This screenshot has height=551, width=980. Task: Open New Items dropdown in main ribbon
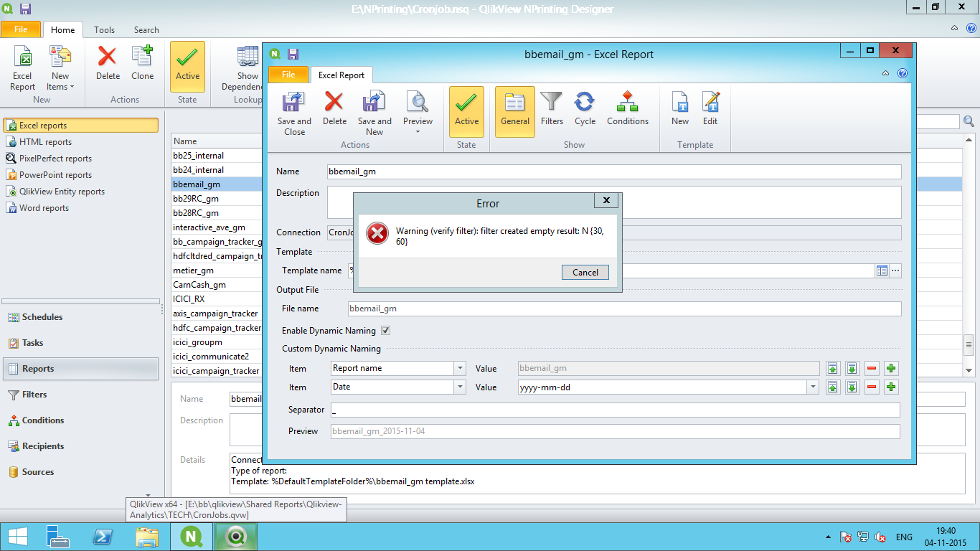click(60, 68)
